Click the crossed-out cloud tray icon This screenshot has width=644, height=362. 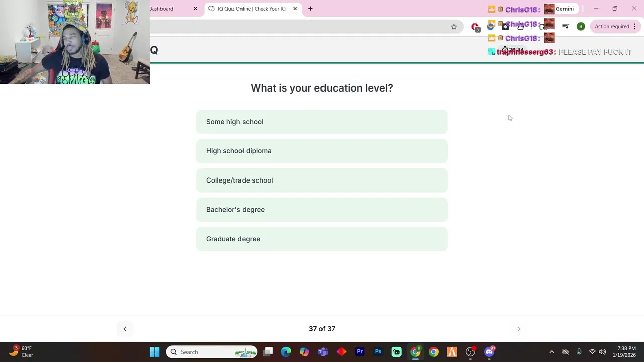[x=566, y=352]
